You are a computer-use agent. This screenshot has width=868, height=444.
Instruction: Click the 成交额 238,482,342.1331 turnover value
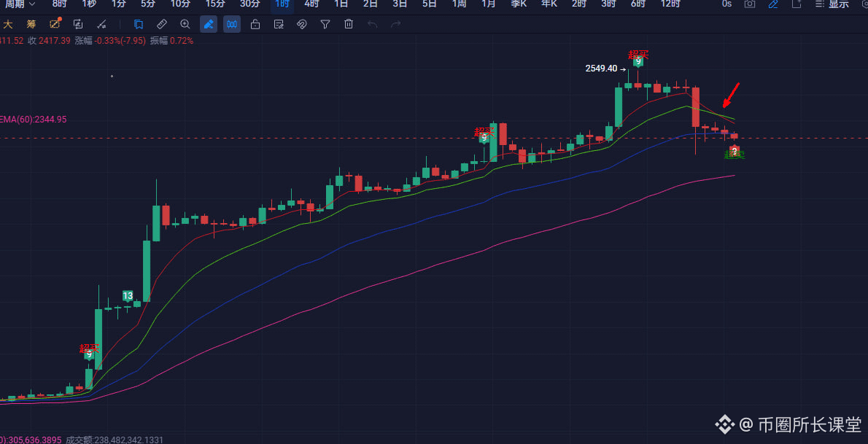point(115,440)
